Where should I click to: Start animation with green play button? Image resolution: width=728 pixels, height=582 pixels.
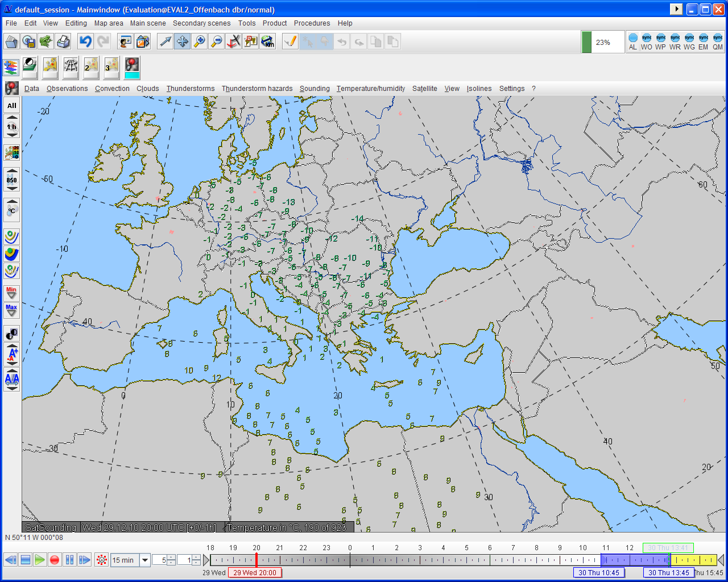[x=40, y=560]
